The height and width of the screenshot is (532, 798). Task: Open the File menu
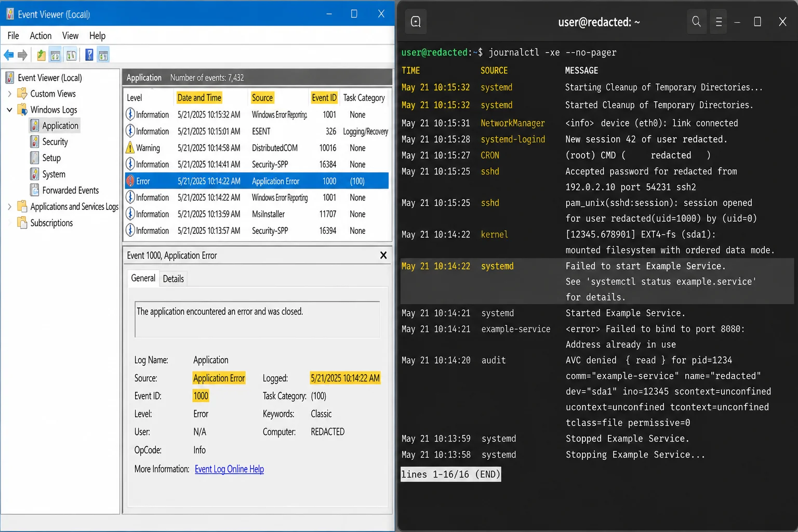[x=14, y=35]
